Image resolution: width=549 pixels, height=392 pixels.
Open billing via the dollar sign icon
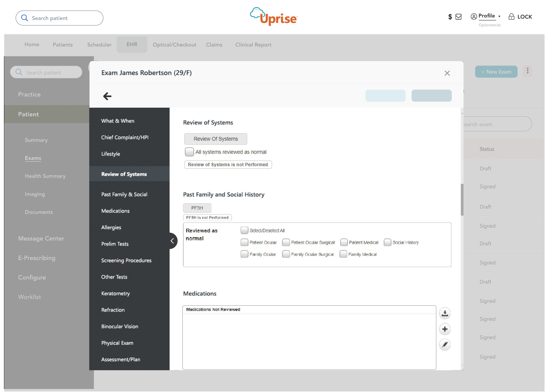450,17
